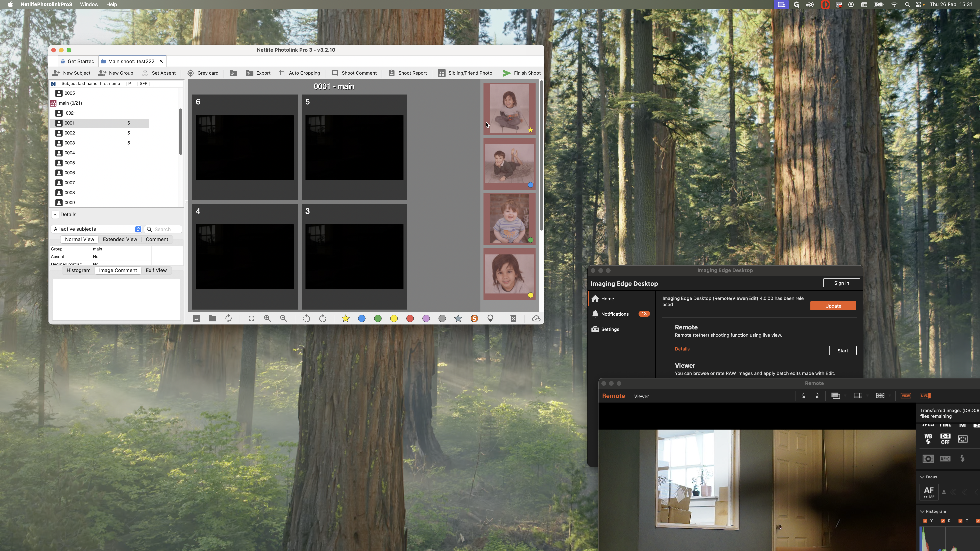Click the trash delete image icon
980x551 pixels.
point(513,319)
